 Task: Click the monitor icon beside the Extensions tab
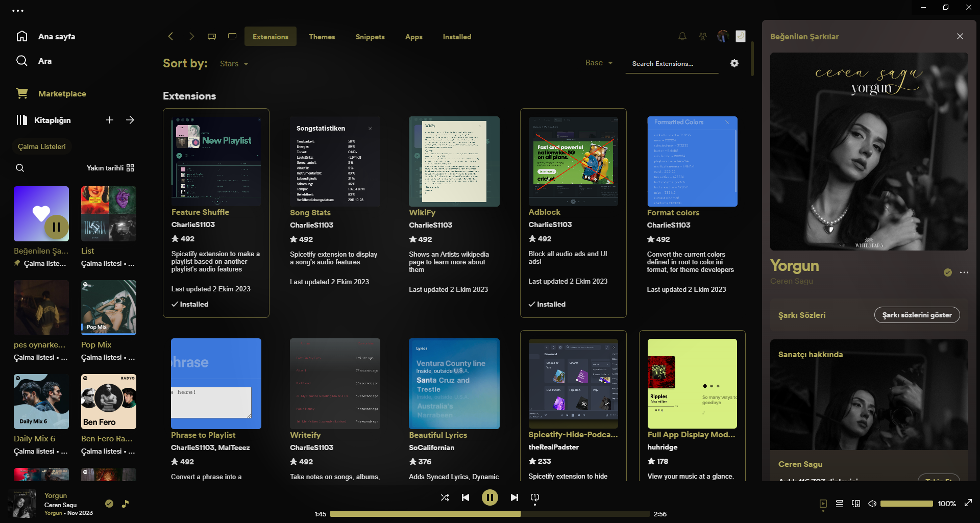pos(232,36)
